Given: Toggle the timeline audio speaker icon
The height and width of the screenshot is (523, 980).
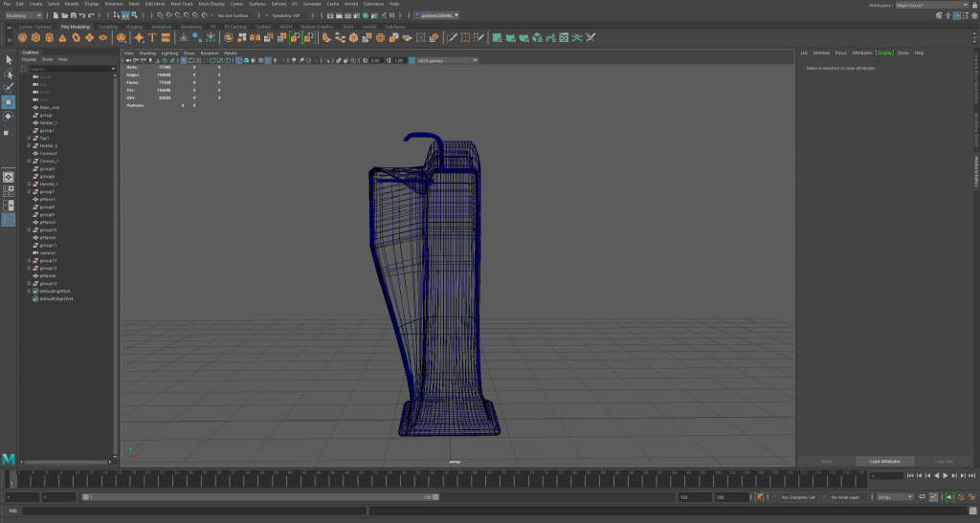Looking at the screenshot, I should (x=948, y=497).
